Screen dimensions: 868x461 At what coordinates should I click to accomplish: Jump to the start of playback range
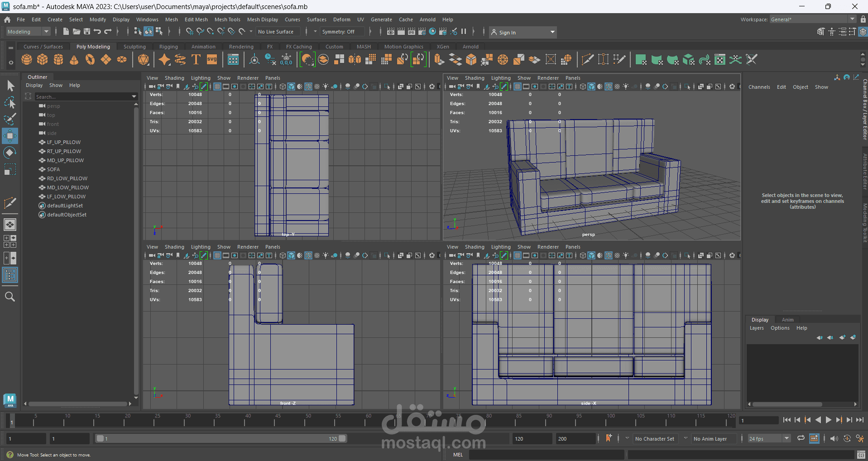click(787, 420)
